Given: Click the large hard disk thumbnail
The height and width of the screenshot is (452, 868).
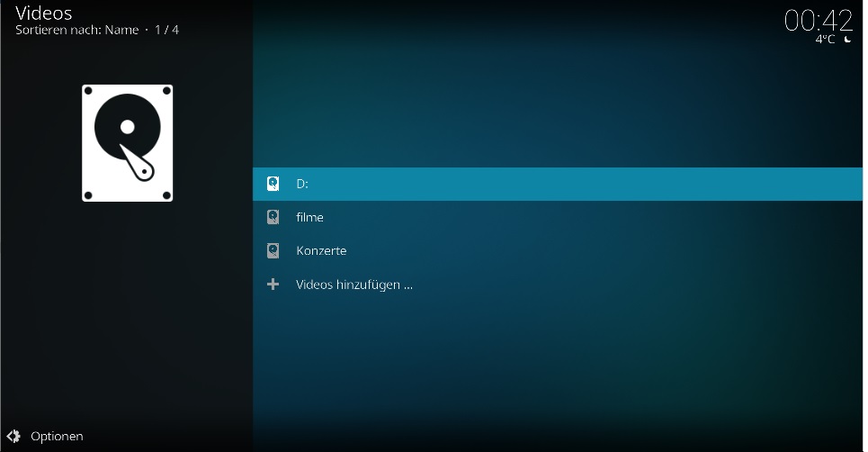Looking at the screenshot, I should pyautogui.click(x=128, y=143).
